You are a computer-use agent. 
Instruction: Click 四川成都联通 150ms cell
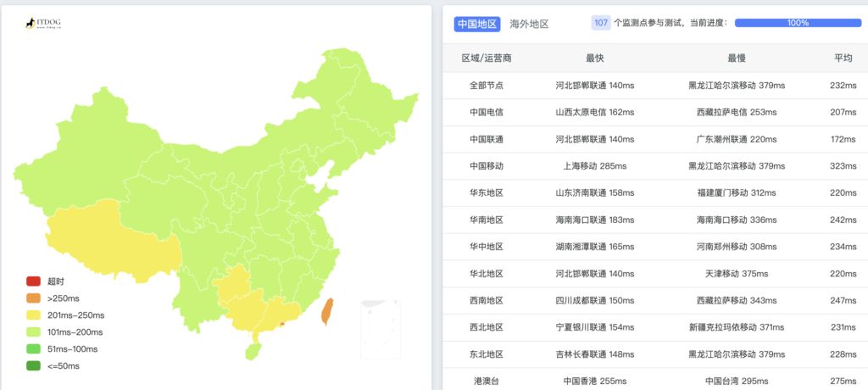click(595, 300)
